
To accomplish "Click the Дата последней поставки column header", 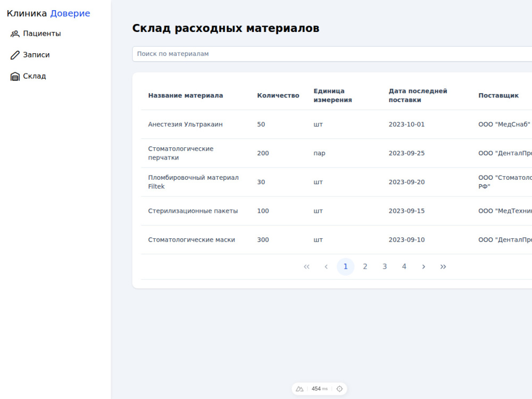I will (418, 95).
